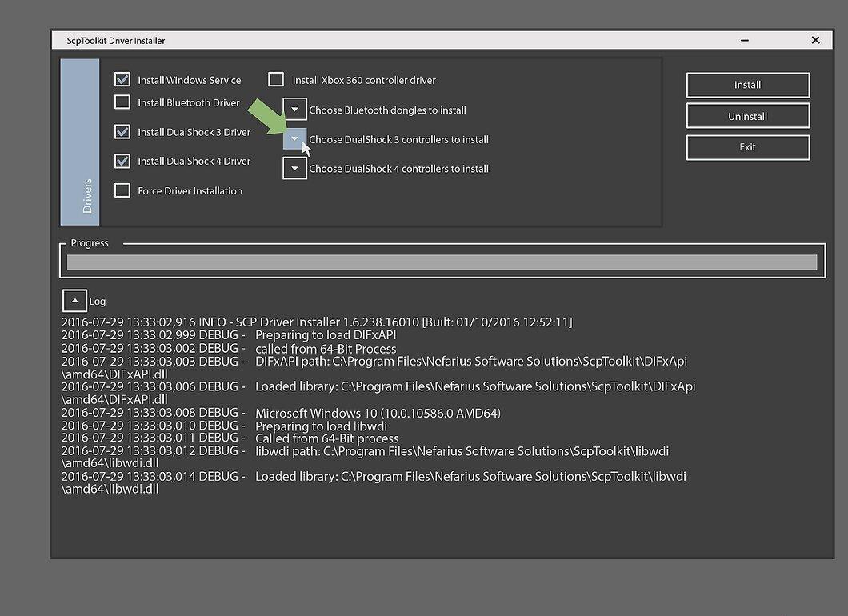Close the ScpToolkit Driver Installer window
The height and width of the screenshot is (616, 848).
[x=815, y=41]
